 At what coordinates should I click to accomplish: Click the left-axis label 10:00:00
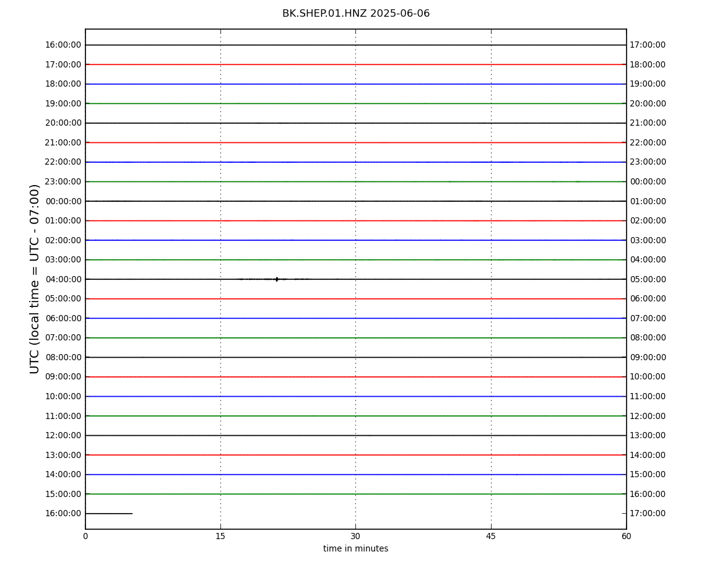click(63, 396)
